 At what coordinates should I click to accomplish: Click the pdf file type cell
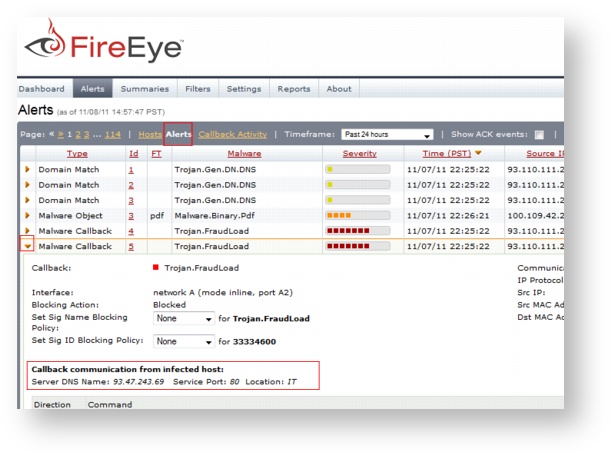coord(157,216)
